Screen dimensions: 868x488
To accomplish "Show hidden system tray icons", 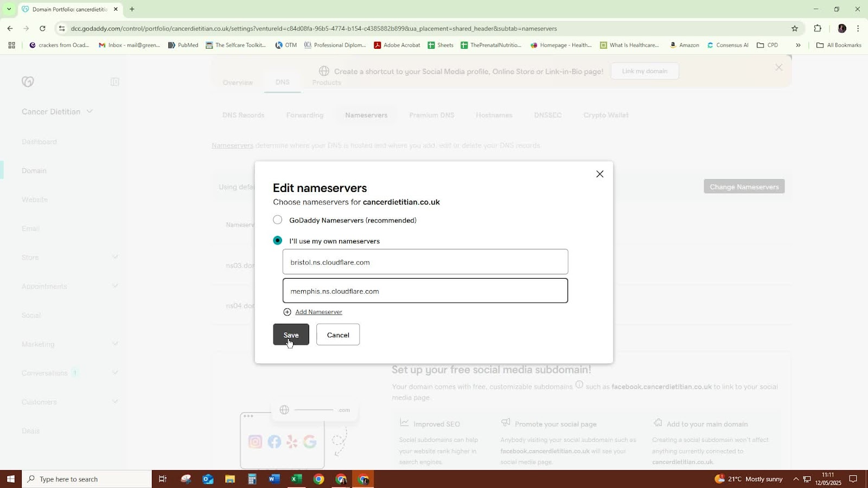I will (x=796, y=479).
